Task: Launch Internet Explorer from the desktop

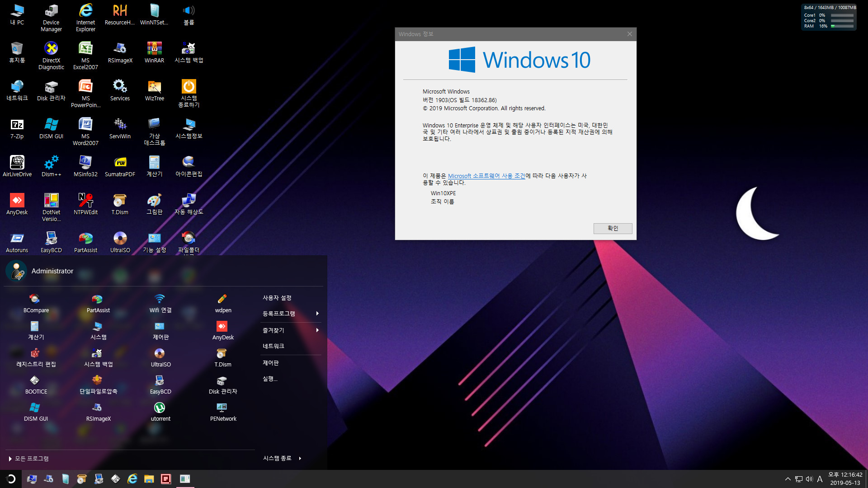Action: (85, 18)
